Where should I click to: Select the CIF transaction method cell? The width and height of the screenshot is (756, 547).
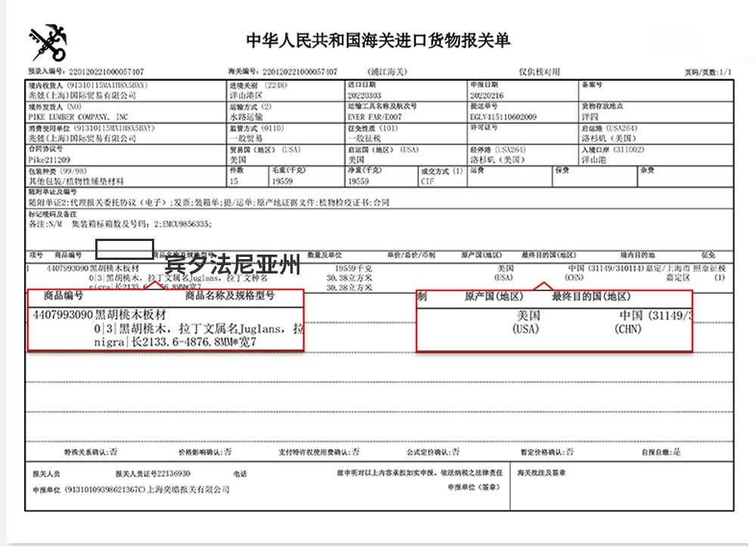click(x=430, y=181)
